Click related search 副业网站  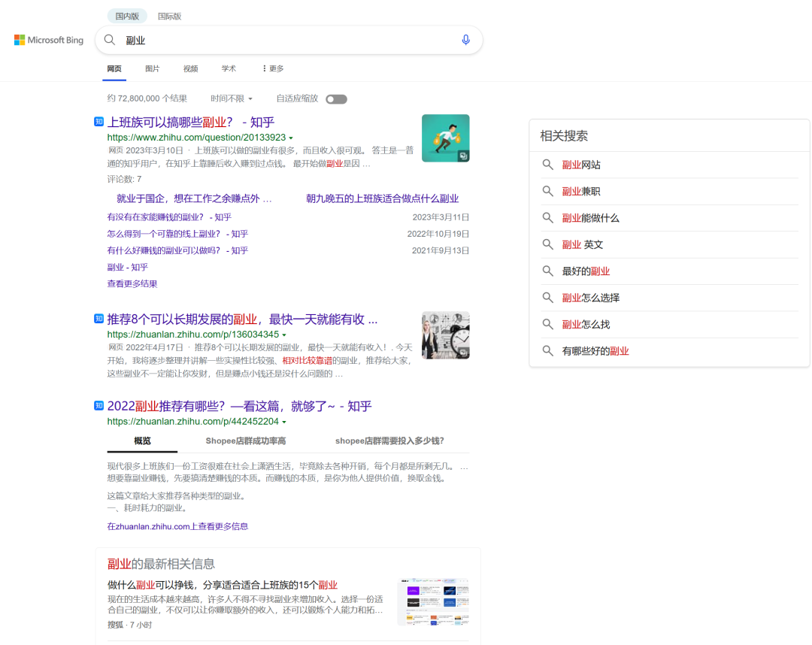click(581, 165)
